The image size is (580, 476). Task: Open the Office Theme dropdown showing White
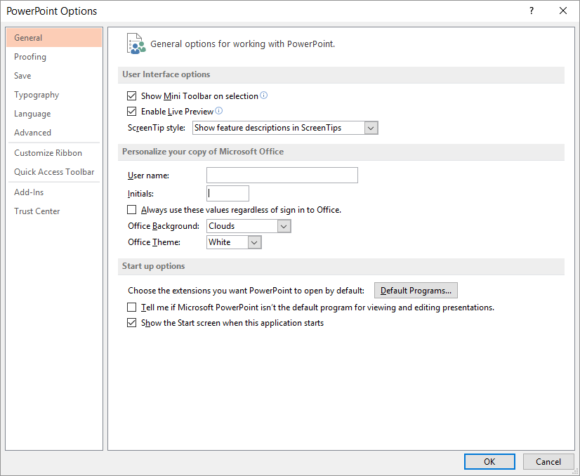tap(234, 242)
